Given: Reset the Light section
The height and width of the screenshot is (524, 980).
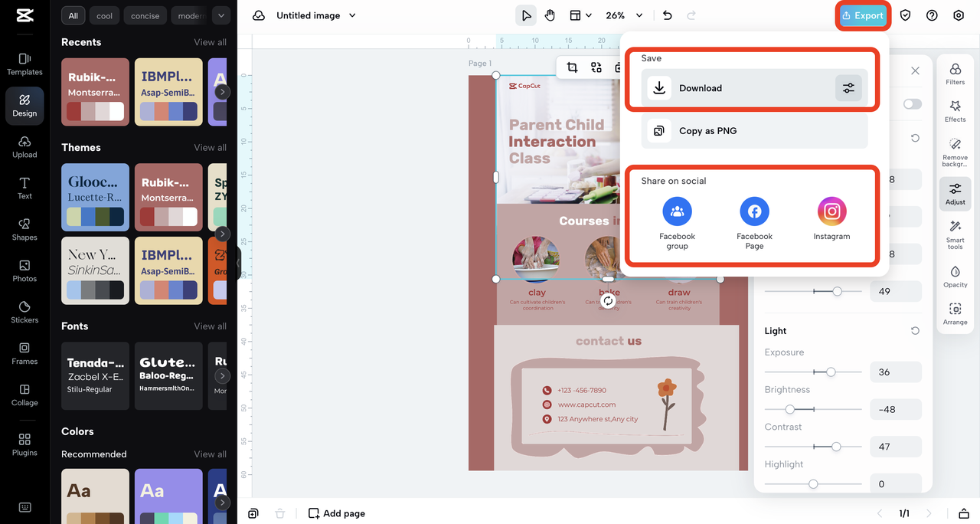Looking at the screenshot, I should (915, 331).
